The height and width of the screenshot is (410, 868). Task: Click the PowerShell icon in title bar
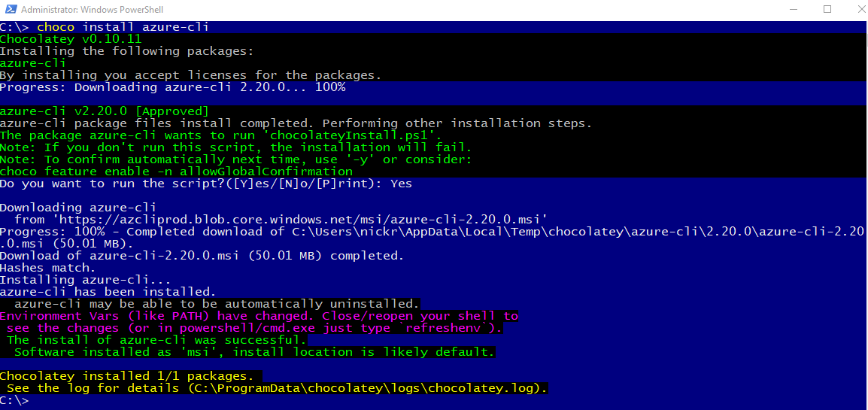tap(10, 10)
